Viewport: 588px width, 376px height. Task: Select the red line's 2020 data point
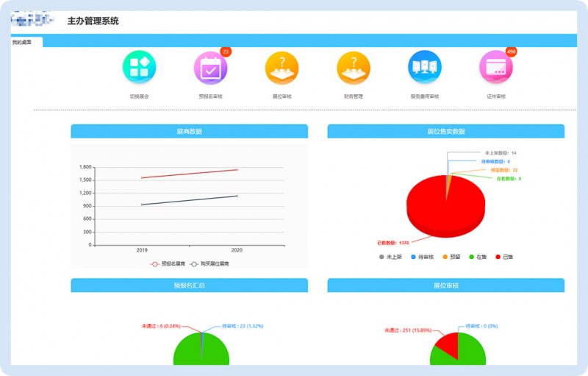point(237,170)
